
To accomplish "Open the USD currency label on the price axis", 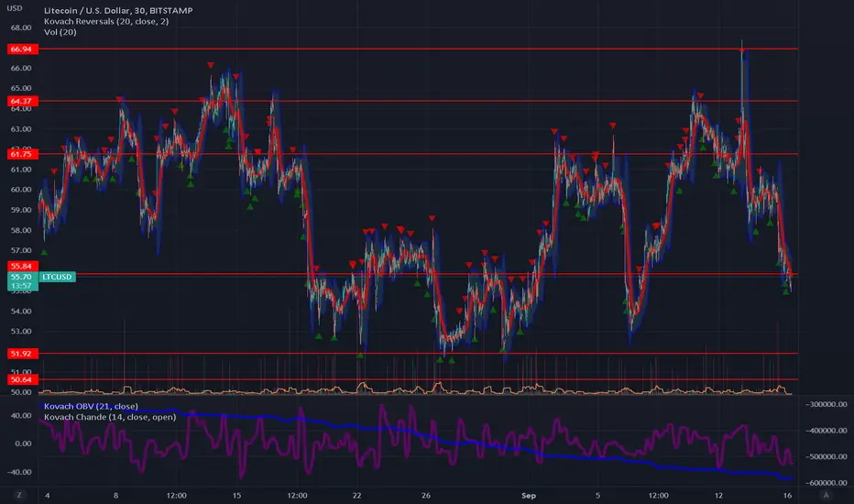I will point(15,8).
